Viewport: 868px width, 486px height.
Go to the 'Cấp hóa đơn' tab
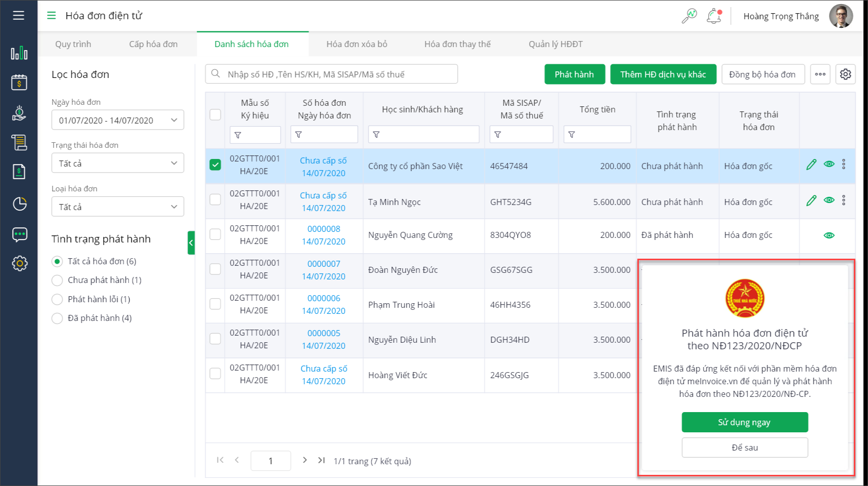(x=153, y=44)
